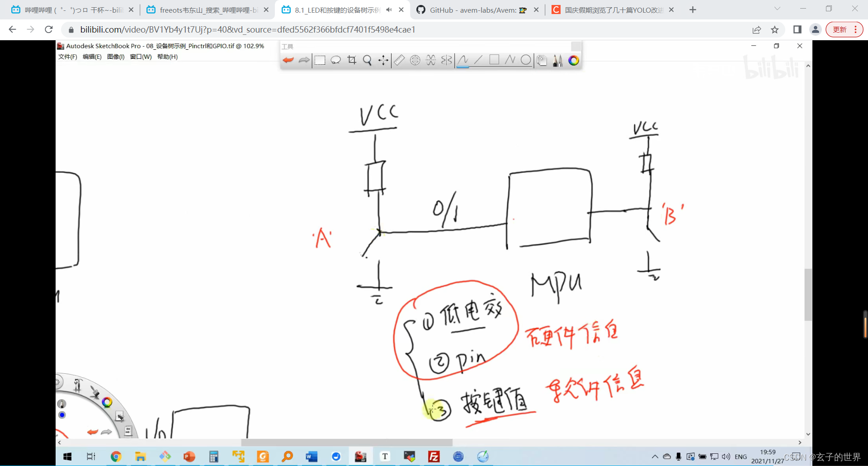
Task: Select the lasso selection tool
Action: pos(336,60)
